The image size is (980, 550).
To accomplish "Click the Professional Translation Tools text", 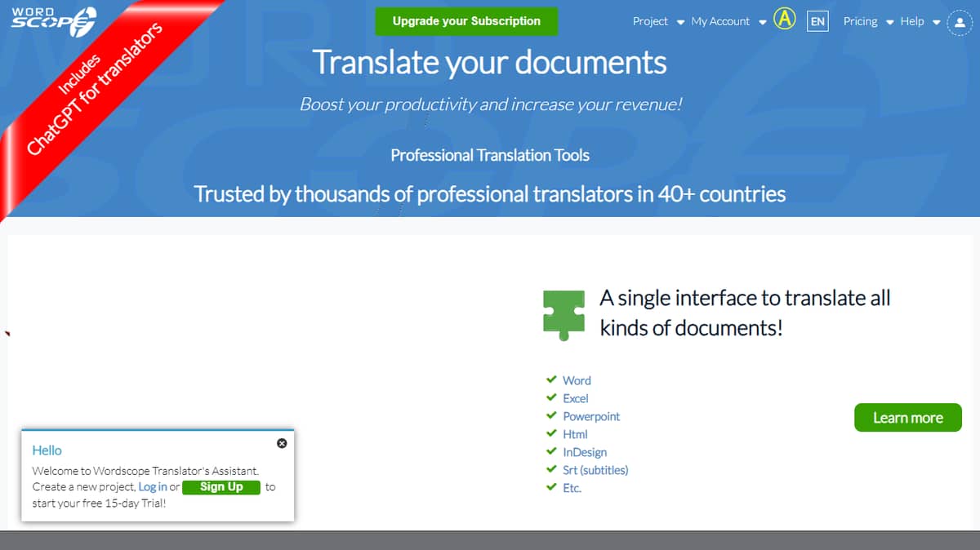I will tap(490, 155).
